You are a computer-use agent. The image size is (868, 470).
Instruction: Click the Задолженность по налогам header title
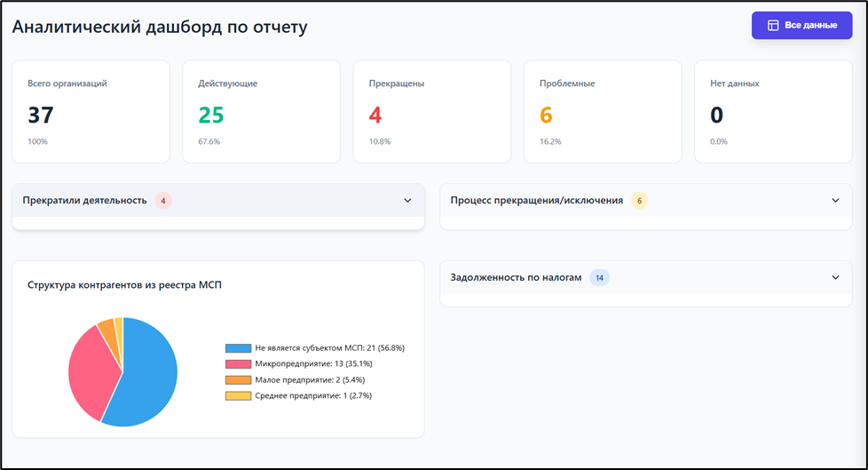pyautogui.click(x=516, y=278)
